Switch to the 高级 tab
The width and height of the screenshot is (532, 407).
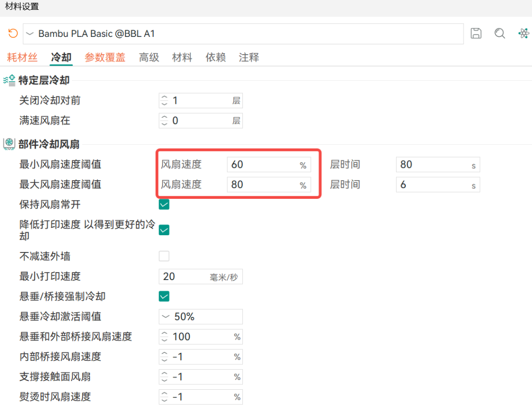[x=149, y=57]
